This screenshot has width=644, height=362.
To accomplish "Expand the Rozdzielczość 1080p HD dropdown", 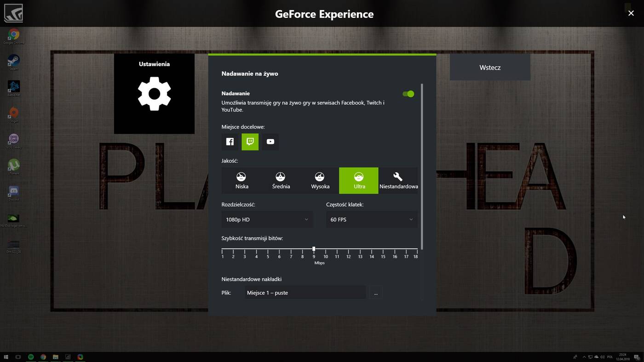I will [x=267, y=220].
